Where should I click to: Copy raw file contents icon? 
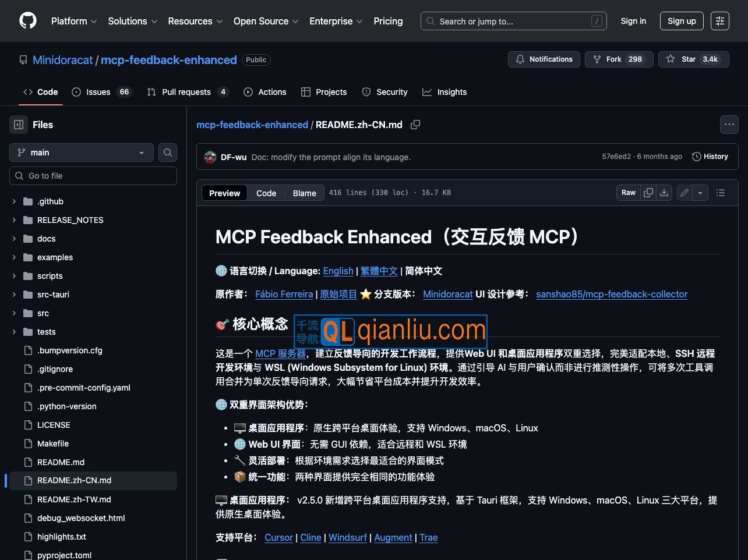pyautogui.click(x=648, y=192)
